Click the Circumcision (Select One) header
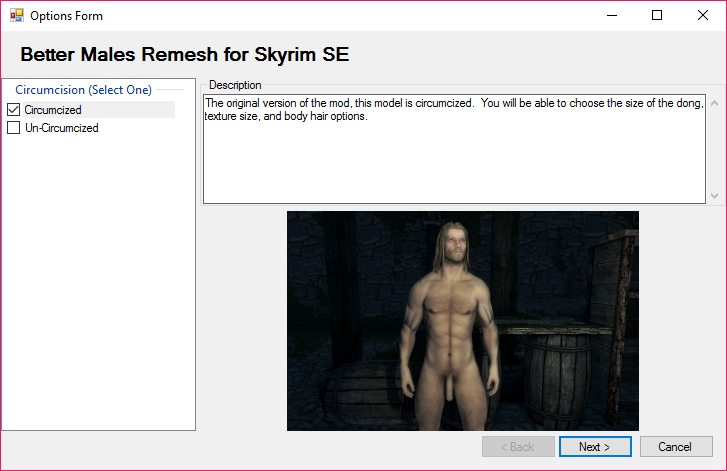Image resolution: width=727 pixels, height=471 pixels. (x=83, y=89)
